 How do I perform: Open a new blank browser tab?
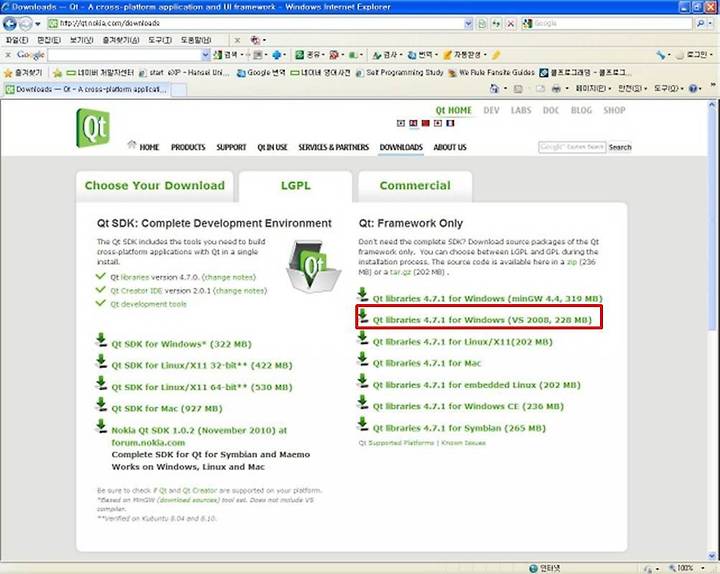coord(179,90)
